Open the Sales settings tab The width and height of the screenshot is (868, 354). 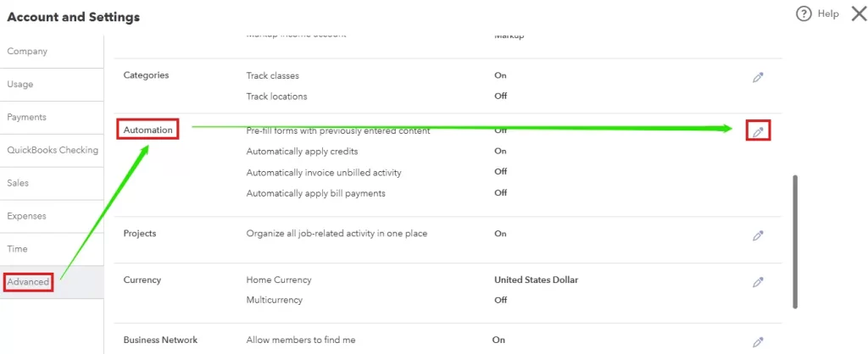tap(19, 183)
